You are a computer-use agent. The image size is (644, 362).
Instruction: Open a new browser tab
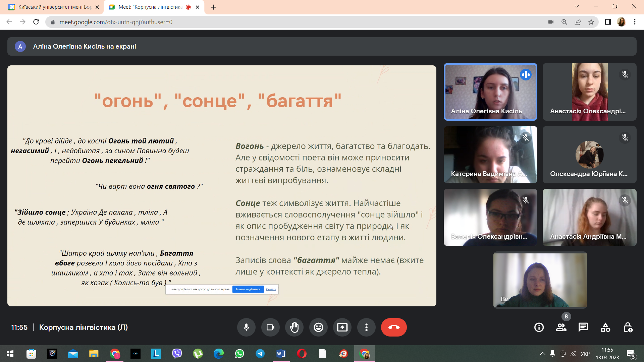213,7
